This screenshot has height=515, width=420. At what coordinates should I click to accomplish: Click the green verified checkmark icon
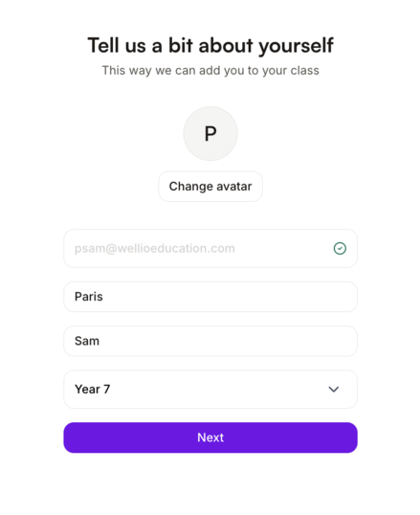click(340, 248)
